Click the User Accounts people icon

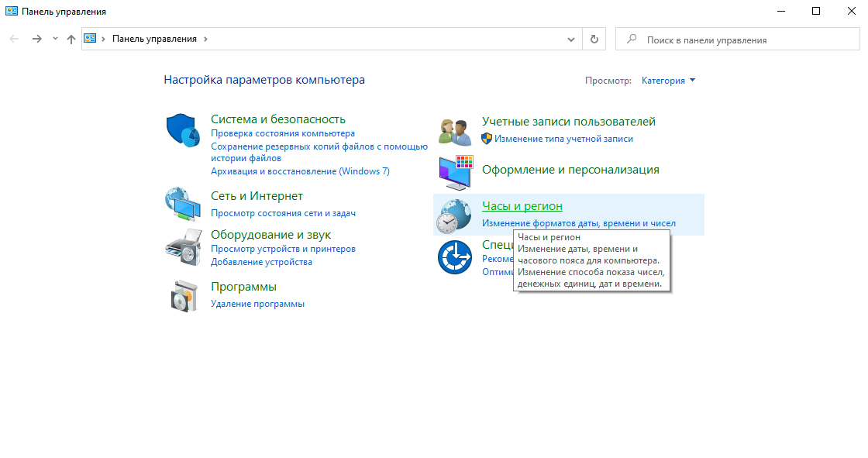pyautogui.click(x=454, y=131)
